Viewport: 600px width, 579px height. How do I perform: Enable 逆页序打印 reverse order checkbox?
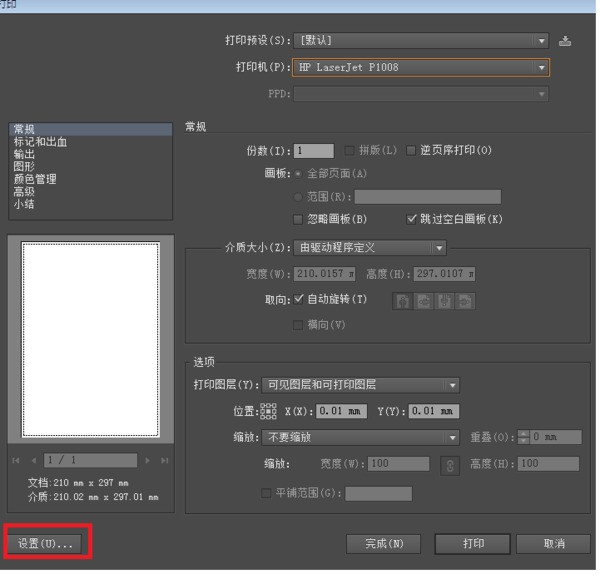[411, 151]
